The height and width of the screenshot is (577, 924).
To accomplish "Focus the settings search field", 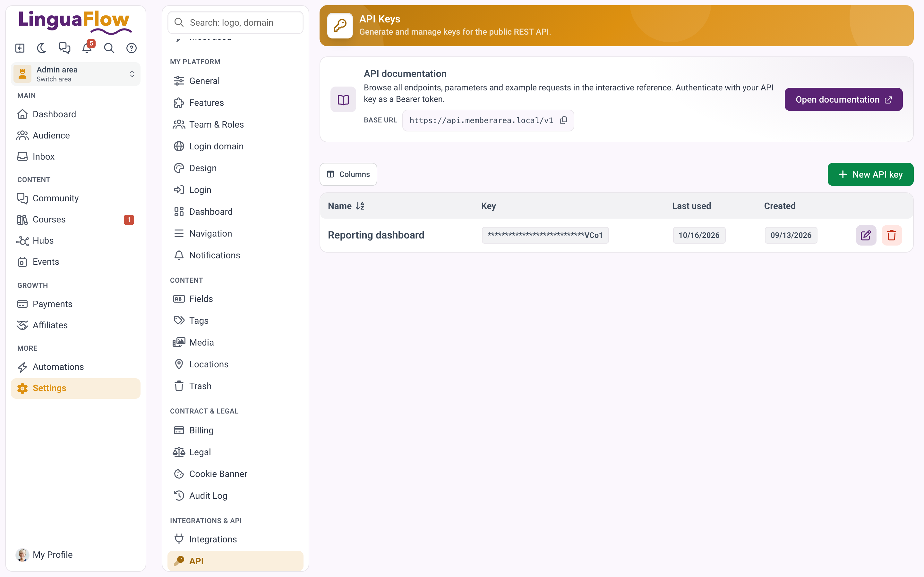I will (235, 22).
